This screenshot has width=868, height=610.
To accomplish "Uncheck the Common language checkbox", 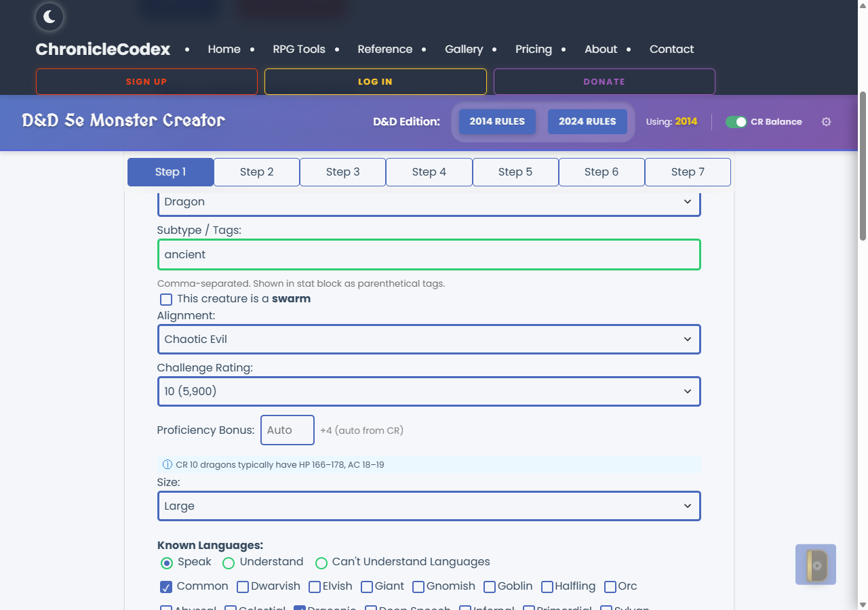I will 166,587.
